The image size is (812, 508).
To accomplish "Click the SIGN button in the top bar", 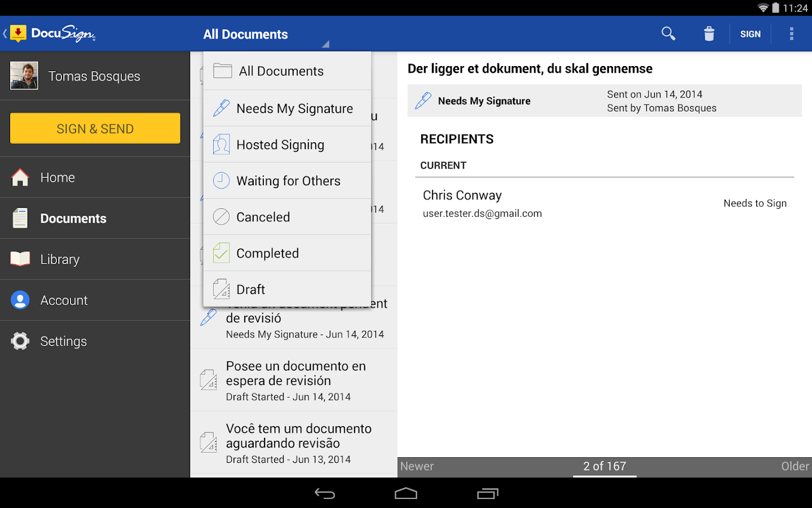I will click(751, 34).
